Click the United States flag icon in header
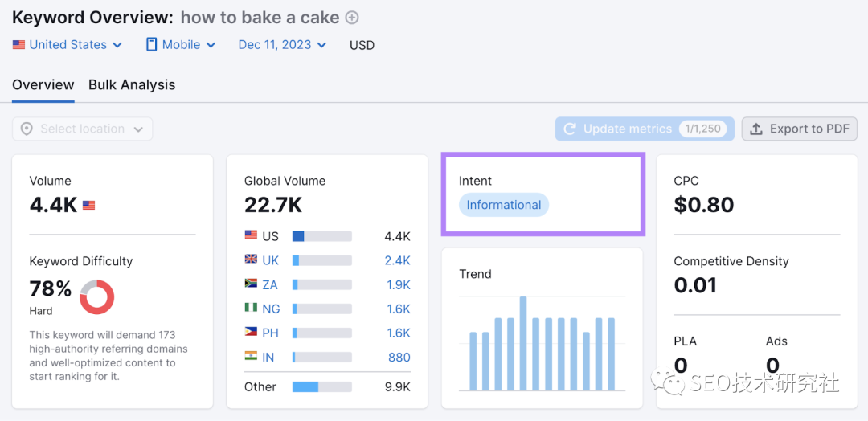The image size is (868, 421). 18,45
